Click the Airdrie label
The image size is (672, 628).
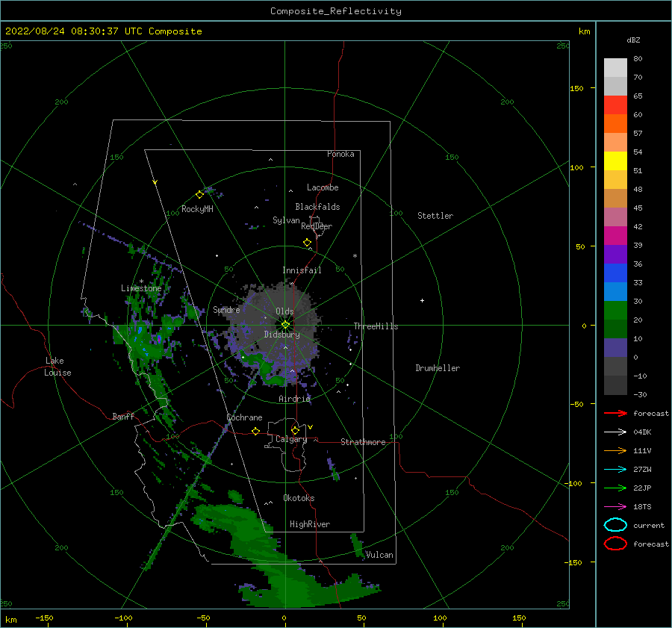(x=294, y=399)
